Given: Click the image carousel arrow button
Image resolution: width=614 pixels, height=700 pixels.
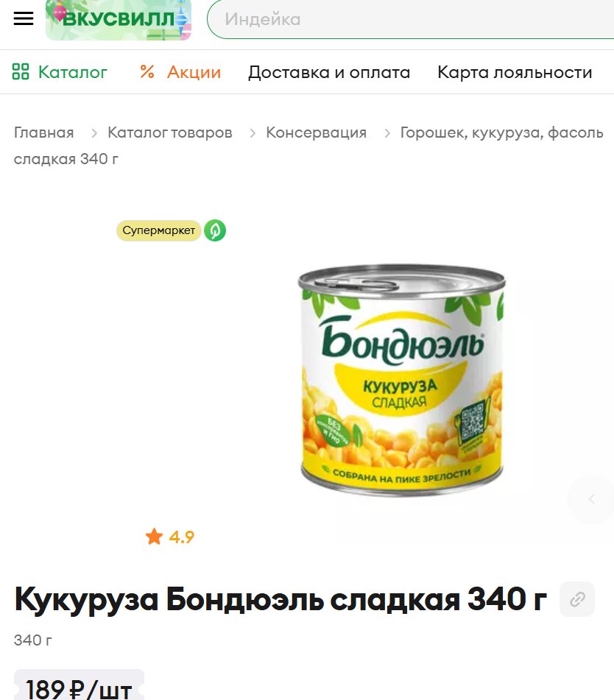Looking at the screenshot, I should [x=591, y=499].
